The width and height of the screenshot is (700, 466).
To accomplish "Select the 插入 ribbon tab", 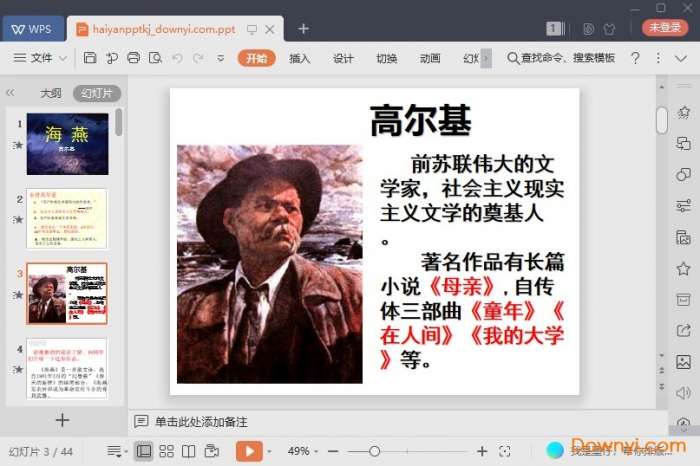I will (x=299, y=58).
